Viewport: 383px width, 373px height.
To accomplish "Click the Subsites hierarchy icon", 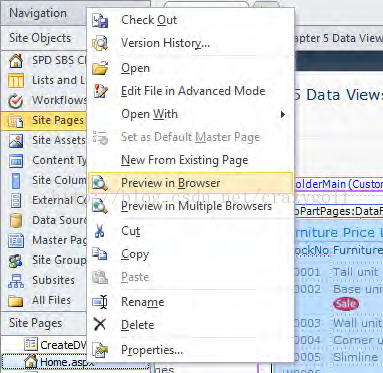I will coord(16,281).
